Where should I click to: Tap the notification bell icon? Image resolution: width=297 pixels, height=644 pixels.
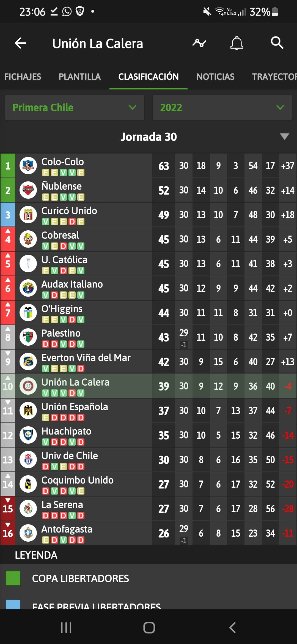tap(237, 43)
